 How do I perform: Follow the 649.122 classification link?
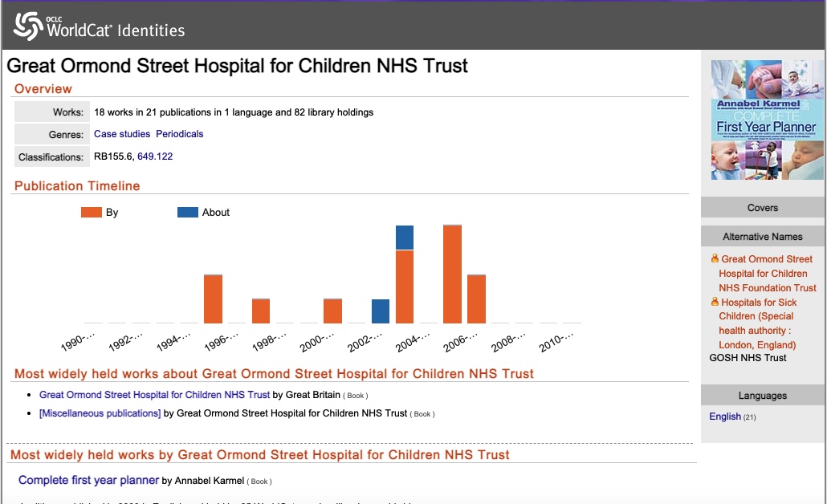155,156
